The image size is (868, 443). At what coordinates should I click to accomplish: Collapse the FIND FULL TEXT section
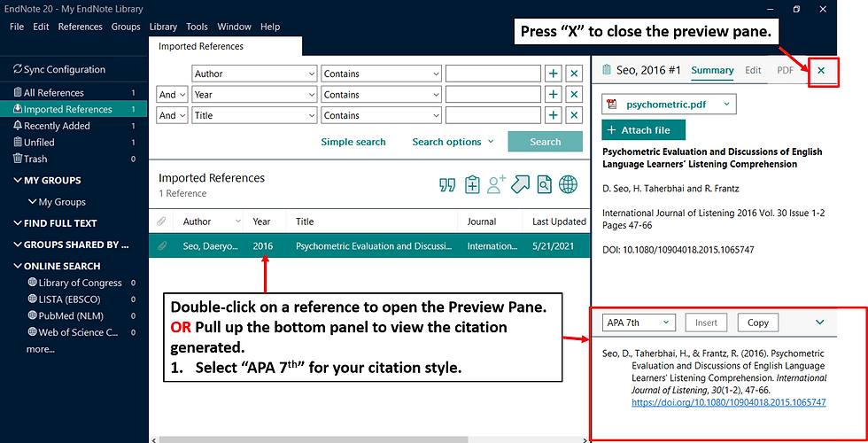(x=18, y=222)
